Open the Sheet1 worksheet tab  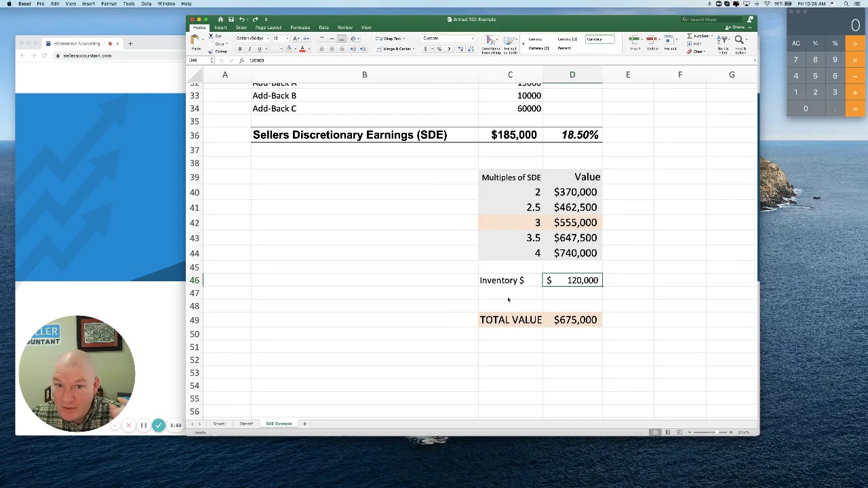[x=219, y=424]
